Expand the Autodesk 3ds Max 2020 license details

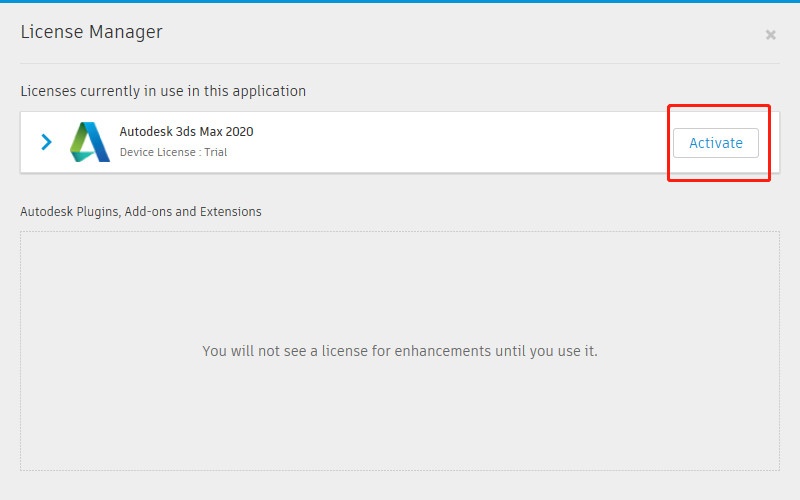46,142
